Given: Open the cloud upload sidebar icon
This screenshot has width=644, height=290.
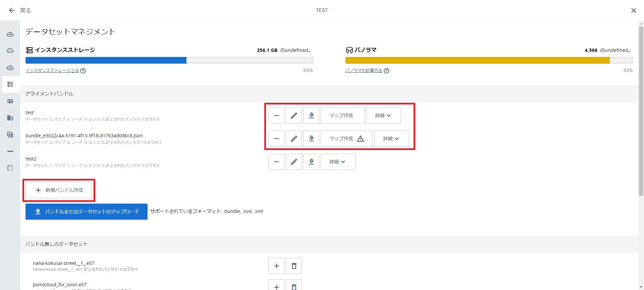Looking at the screenshot, I should pos(10,34).
